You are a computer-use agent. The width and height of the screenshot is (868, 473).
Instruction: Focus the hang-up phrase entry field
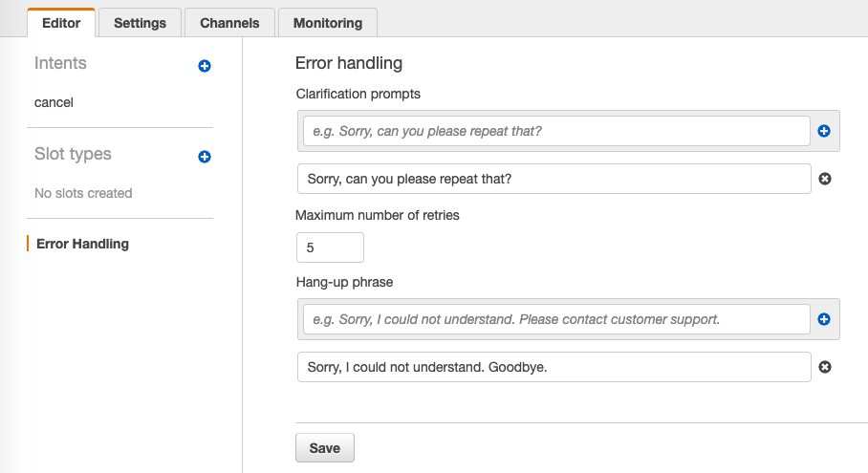tap(556, 319)
